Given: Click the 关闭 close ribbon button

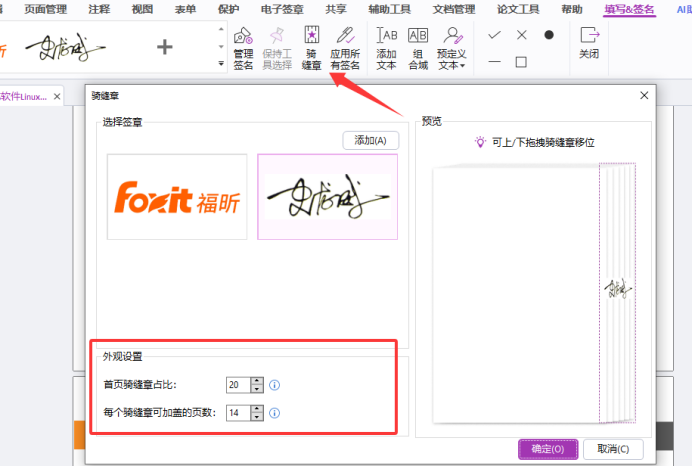Looking at the screenshot, I should 589,43.
